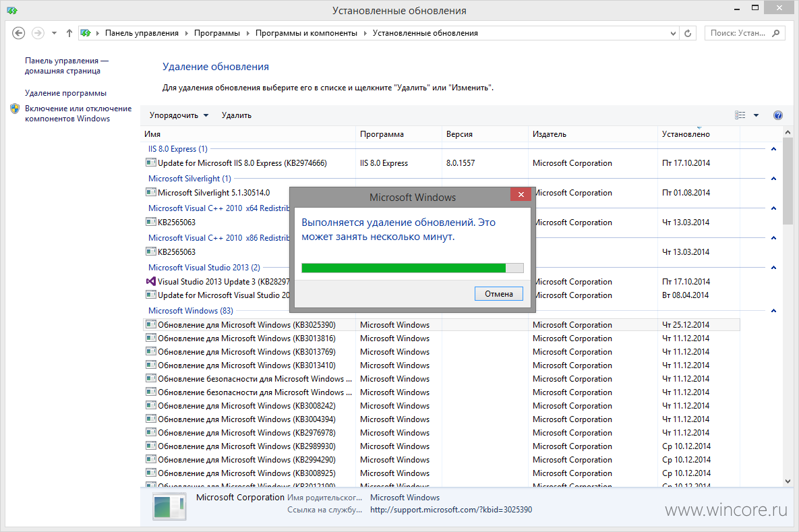The height and width of the screenshot is (532, 799).
Task: Click the Отмена button in the dialog
Action: click(499, 293)
